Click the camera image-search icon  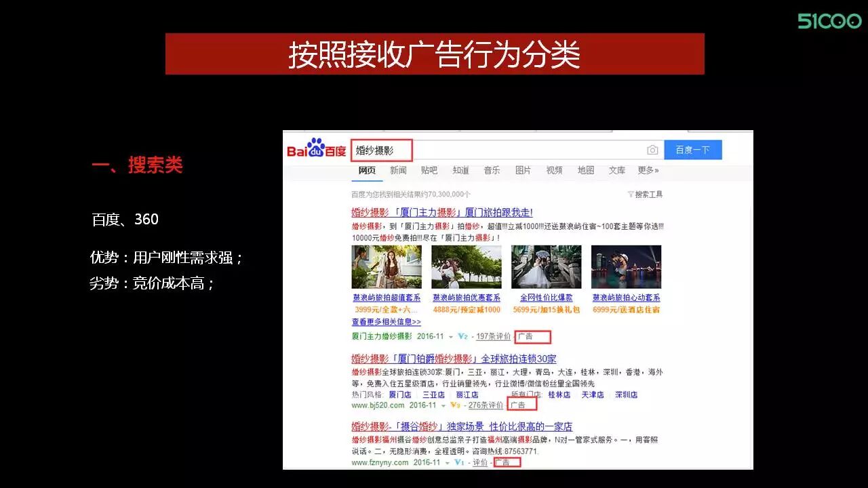pos(652,150)
